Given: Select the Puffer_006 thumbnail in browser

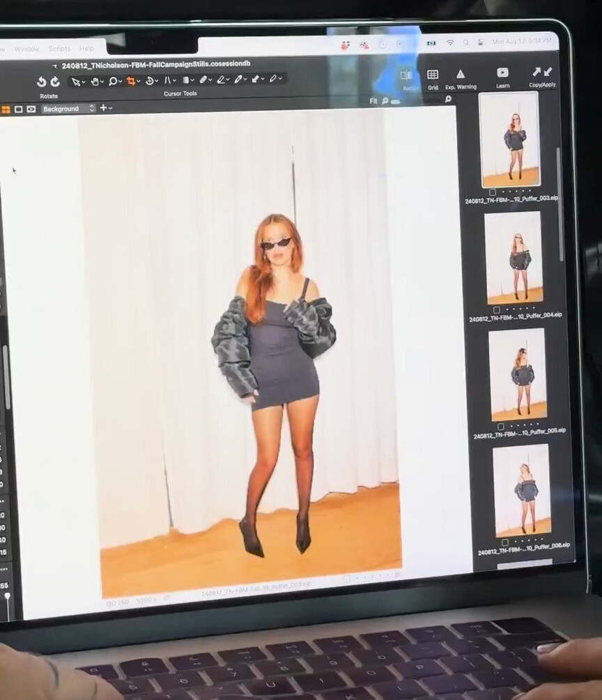Looking at the screenshot, I should 522,490.
